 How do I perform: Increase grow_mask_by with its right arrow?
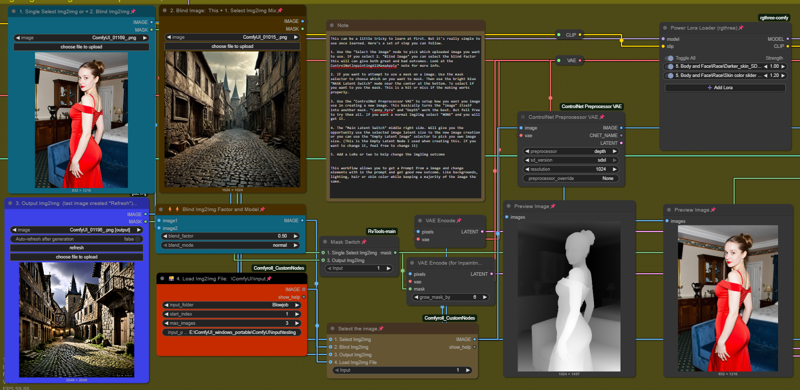pos(484,297)
